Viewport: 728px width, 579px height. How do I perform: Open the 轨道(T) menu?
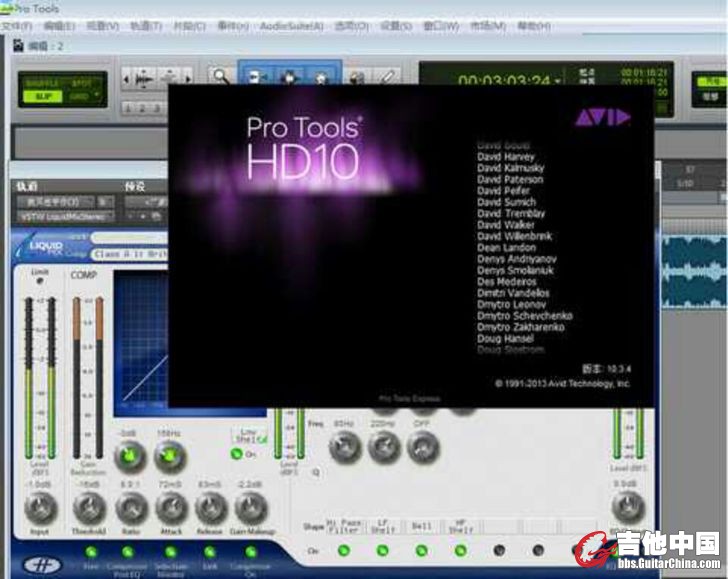pyautogui.click(x=146, y=26)
